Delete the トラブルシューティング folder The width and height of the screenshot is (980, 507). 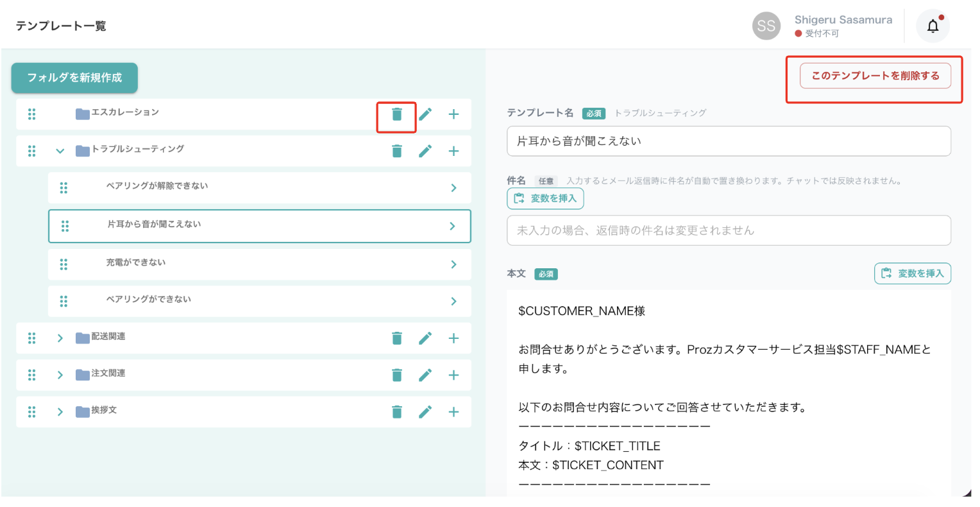point(397,151)
